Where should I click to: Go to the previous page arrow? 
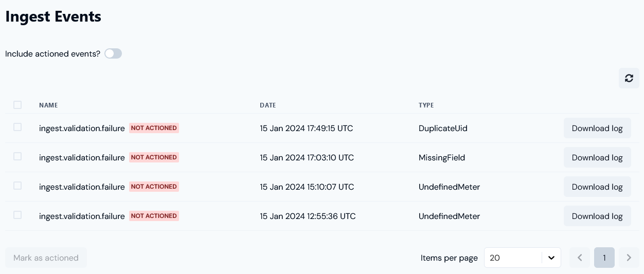click(x=580, y=258)
